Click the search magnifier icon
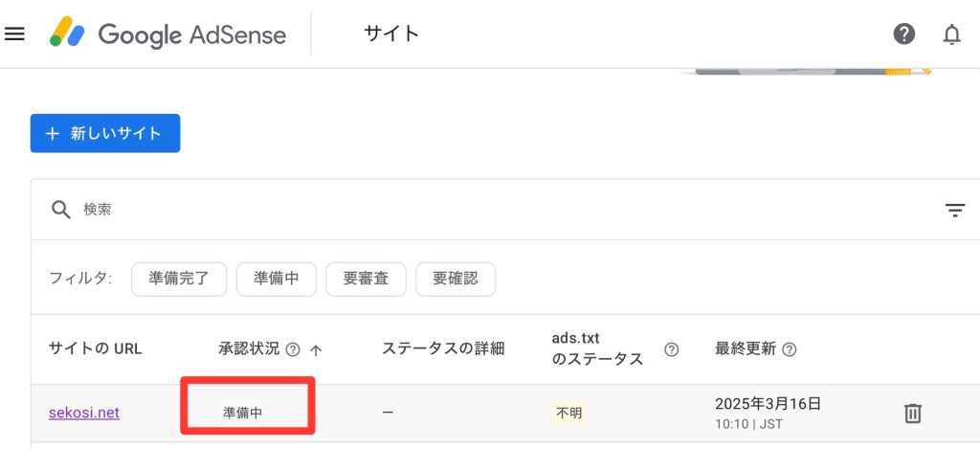 pyautogui.click(x=61, y=210)
